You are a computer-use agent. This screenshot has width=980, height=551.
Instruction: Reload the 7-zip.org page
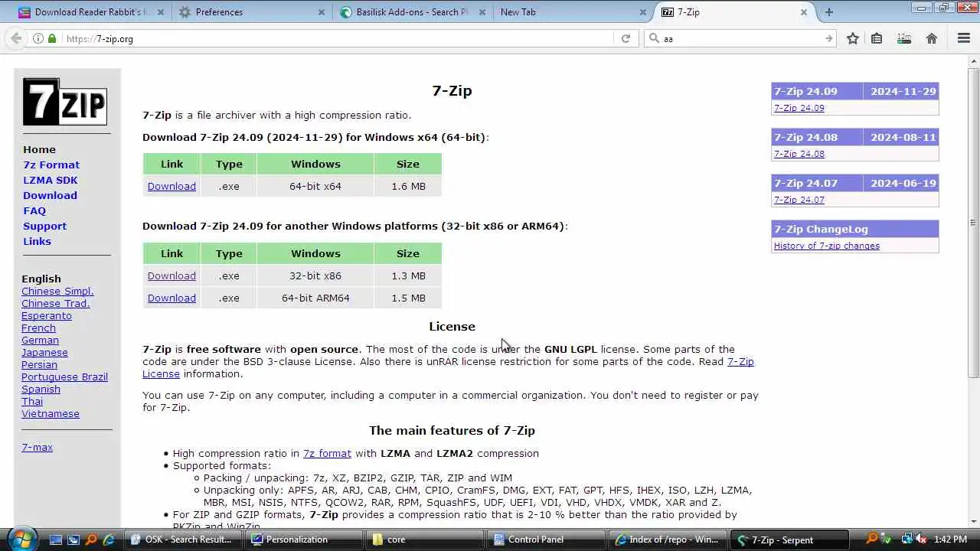[x=626, y=38]
